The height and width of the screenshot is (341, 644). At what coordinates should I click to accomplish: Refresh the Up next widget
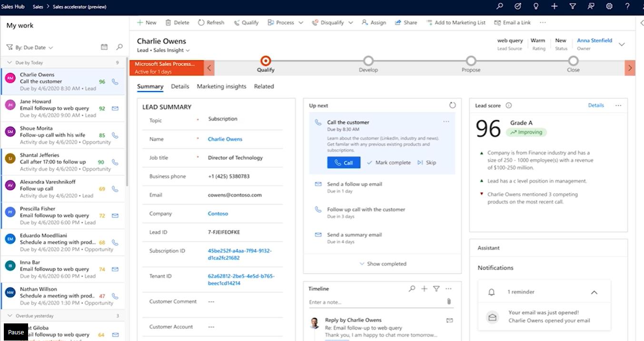tap(453, 105)
